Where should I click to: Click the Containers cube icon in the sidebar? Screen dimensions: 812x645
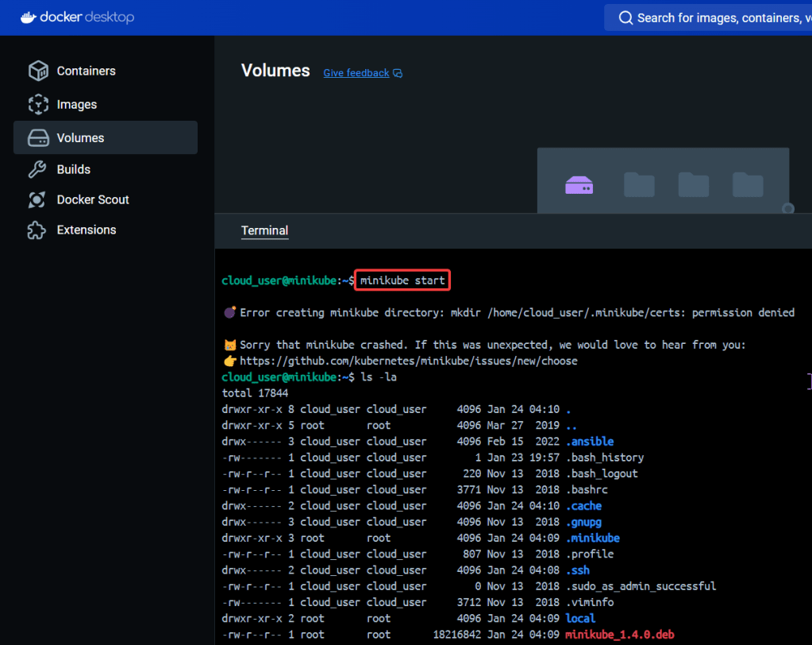38,71
